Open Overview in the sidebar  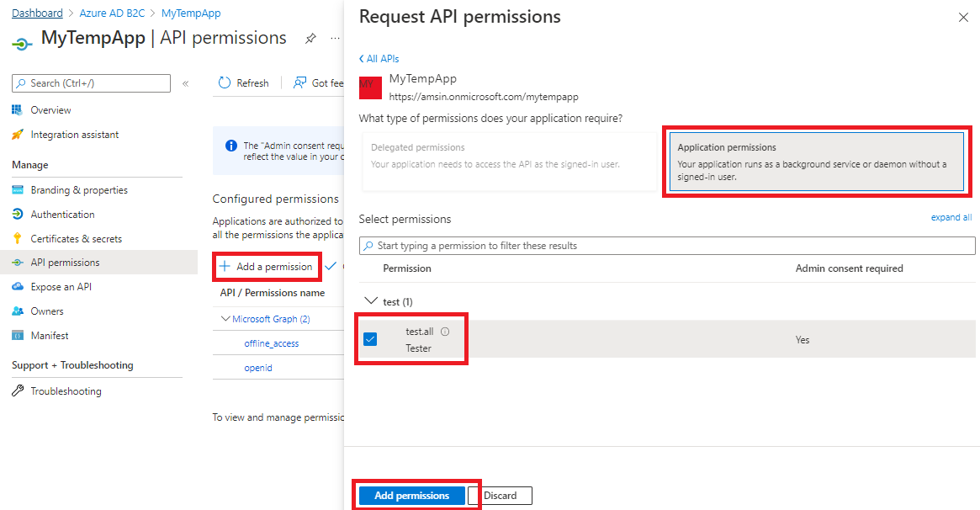pos(50,110)
